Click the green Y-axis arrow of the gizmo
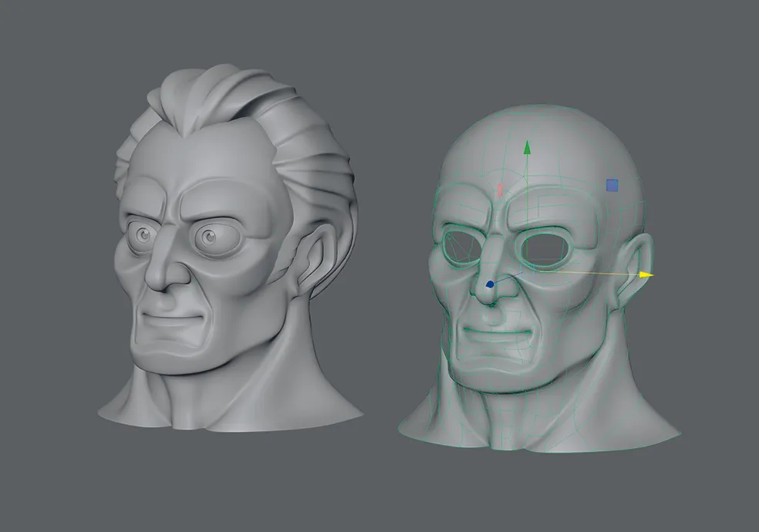759x532 pixels. tap(527, 147)
